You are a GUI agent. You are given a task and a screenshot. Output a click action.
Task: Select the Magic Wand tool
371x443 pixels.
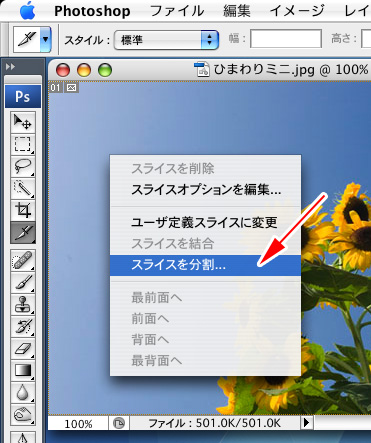tap(23, 188)
